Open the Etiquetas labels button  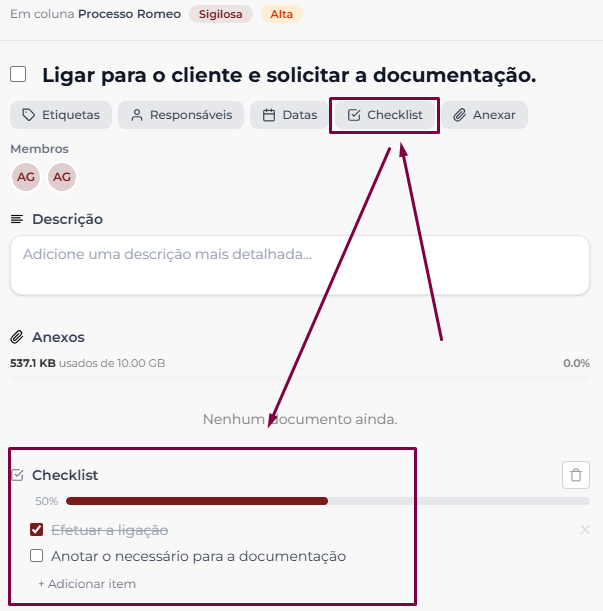(x=61, y=115)
